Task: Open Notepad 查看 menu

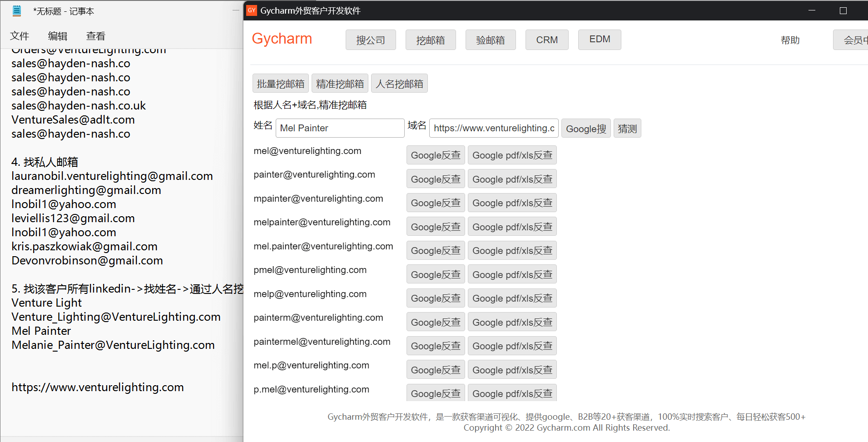Action: point(96,36)
